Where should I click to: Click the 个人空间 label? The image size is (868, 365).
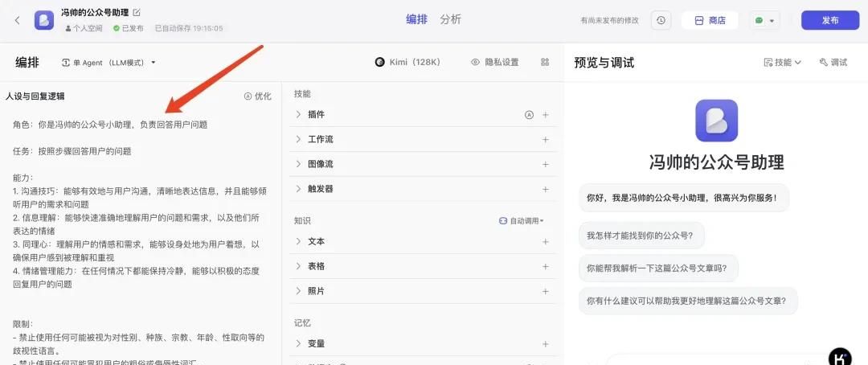[x=84, y=28]
